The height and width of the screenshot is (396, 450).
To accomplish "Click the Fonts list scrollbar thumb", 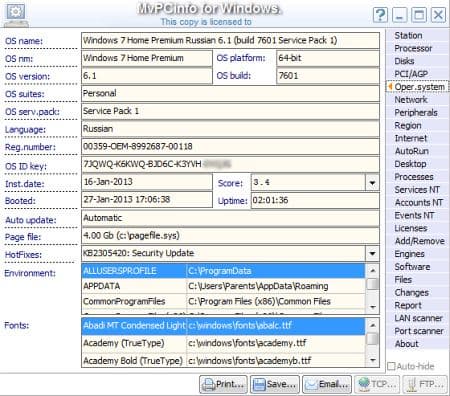I will [373, 339].
